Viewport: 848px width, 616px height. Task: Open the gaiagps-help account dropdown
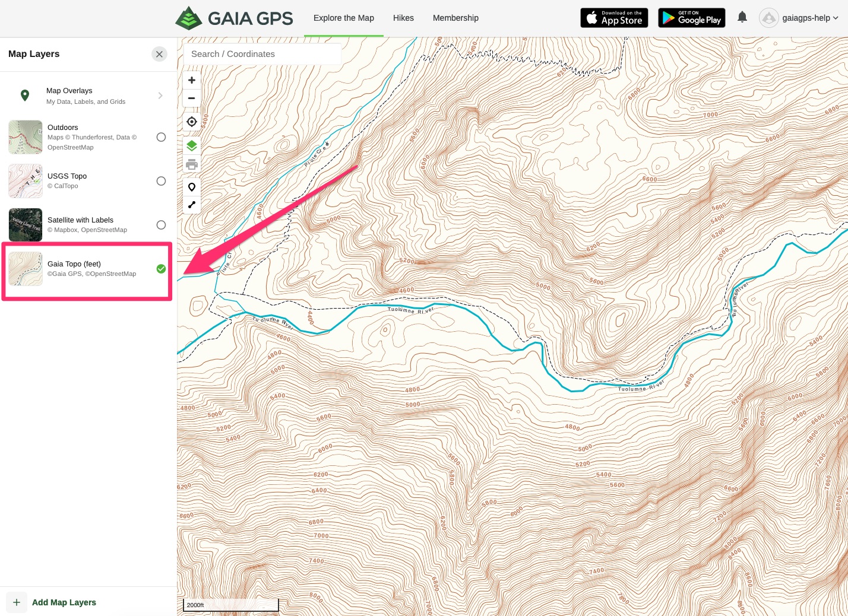[x=810, y=18]
